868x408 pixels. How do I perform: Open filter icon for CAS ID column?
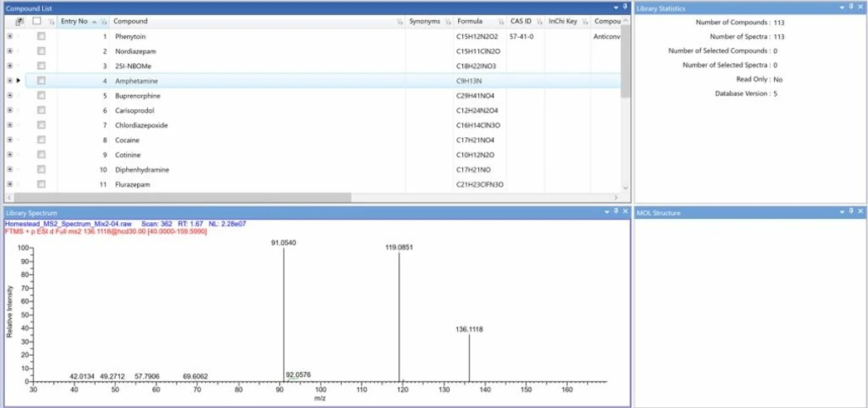(x=539, y=22)
